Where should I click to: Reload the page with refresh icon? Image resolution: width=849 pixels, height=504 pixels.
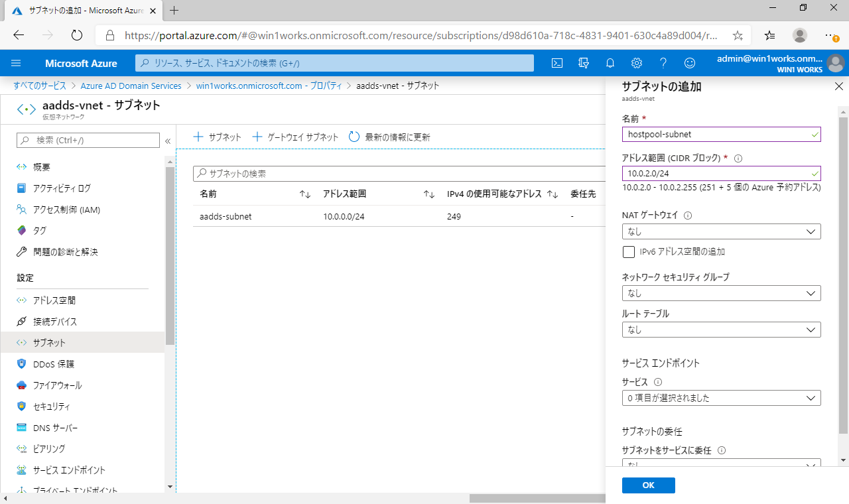coord(76,35)
